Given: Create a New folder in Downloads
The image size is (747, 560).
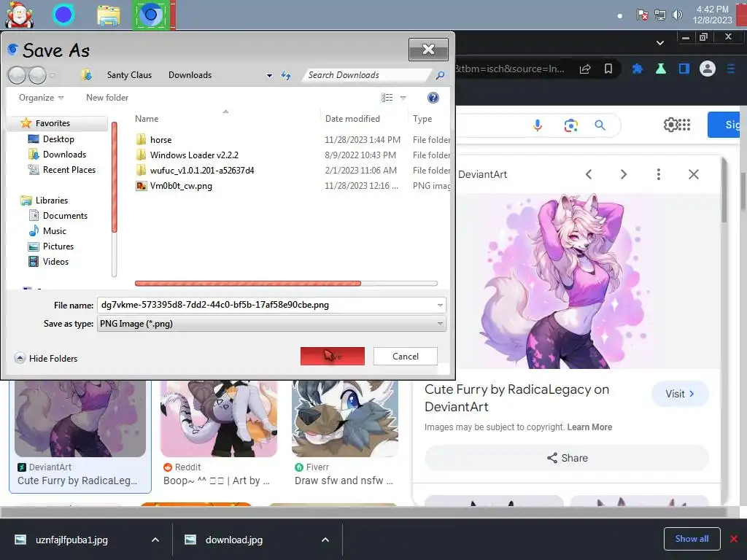Looking at the screenshot, I should tap(107, 98).
